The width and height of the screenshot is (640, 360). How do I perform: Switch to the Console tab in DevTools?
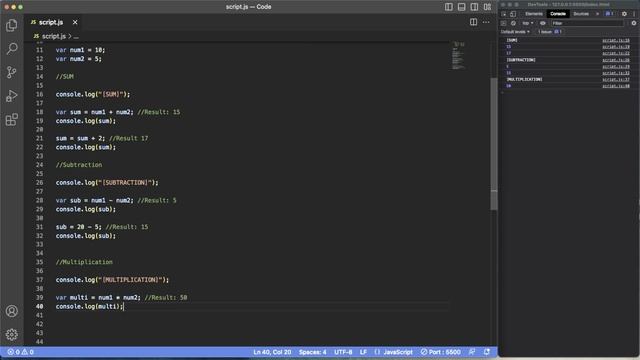click(558, 14)
